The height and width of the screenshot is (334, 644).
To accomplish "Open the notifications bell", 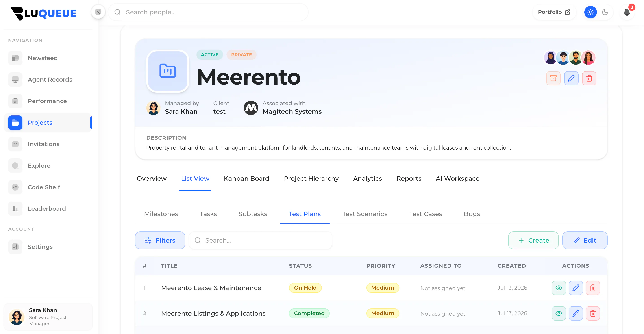I will point(627,12).
